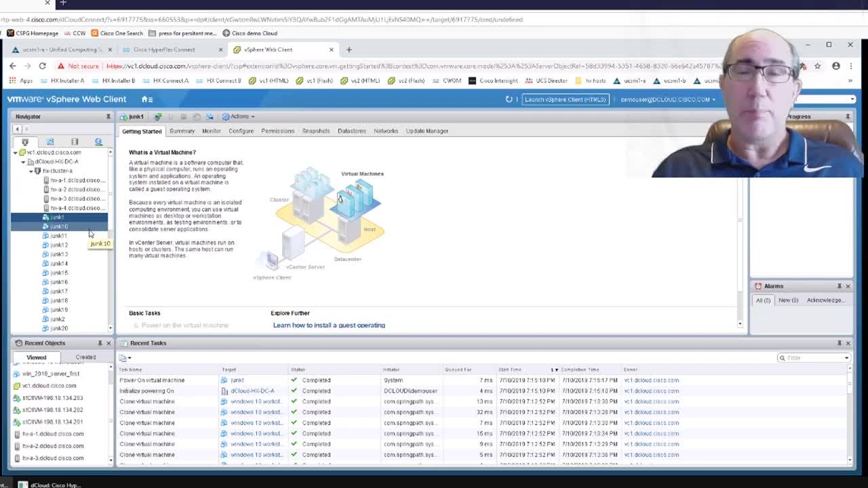Image resolution: width=868 pixels, height=488 pixels.
Task: Click the take snapshot toolbar icon
Action: point(197,117)
